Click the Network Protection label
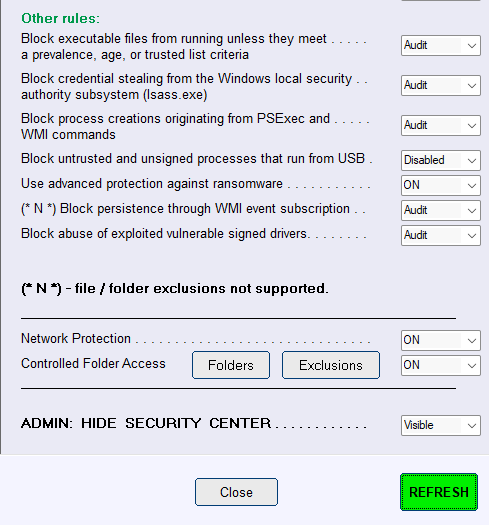Viewport: 489px width, 525px height. tap(76, 339)
